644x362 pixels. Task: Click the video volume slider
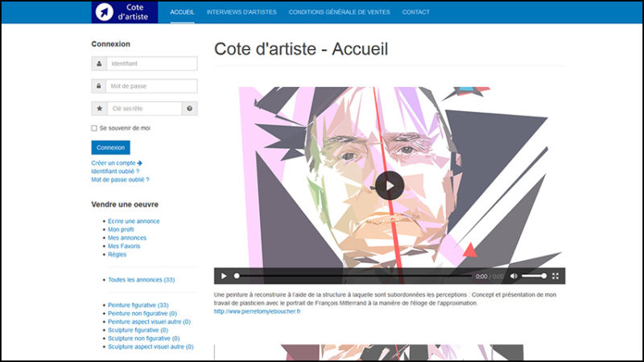[x=534, y=276]
